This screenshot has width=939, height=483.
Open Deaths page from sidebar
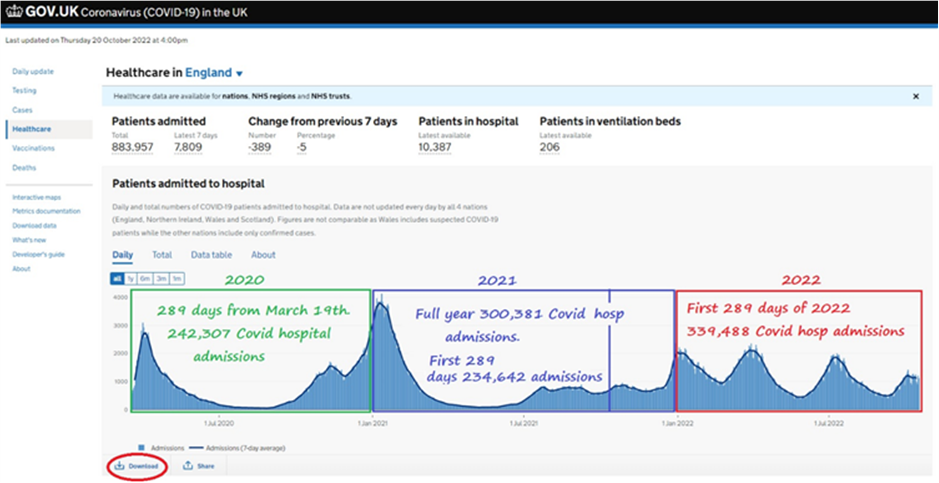(24, 168)
